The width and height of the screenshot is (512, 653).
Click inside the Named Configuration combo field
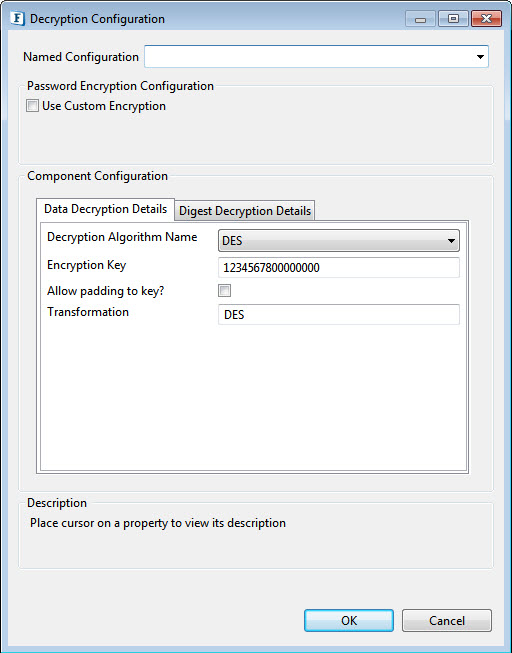pos(316,57)
